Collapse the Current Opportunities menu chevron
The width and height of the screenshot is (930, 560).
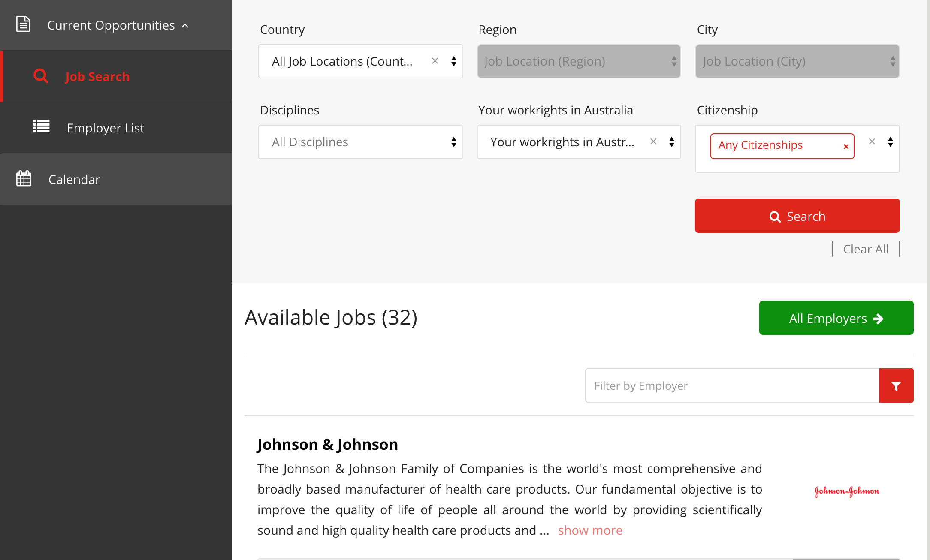(x=185, y=26)
